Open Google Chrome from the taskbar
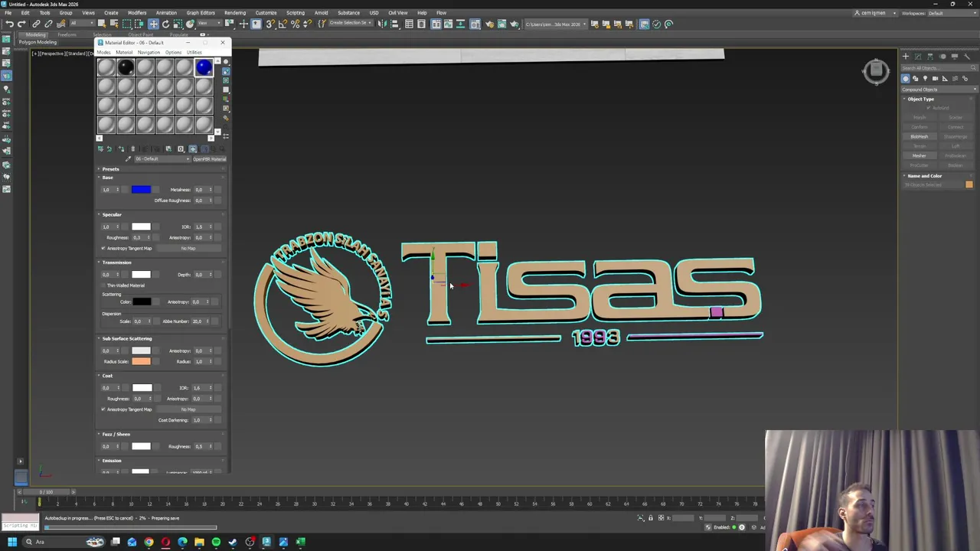The width and height of the screenshot is (980, 551). pyautogui.click(x=149, y=542)
